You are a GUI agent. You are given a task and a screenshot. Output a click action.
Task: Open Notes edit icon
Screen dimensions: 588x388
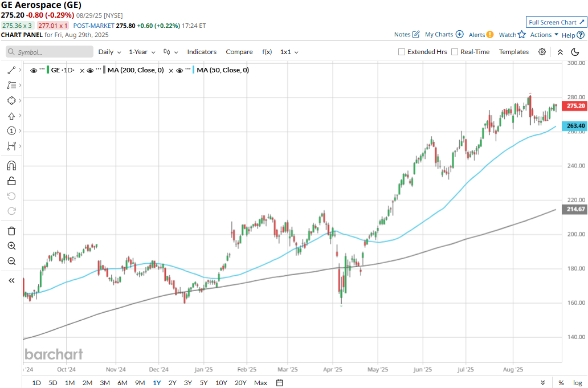416,34
